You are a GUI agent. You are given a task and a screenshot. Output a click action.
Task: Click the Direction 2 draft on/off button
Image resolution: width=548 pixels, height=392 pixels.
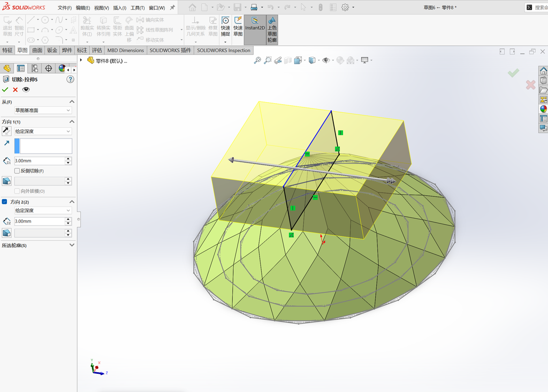tap(6, 233)
